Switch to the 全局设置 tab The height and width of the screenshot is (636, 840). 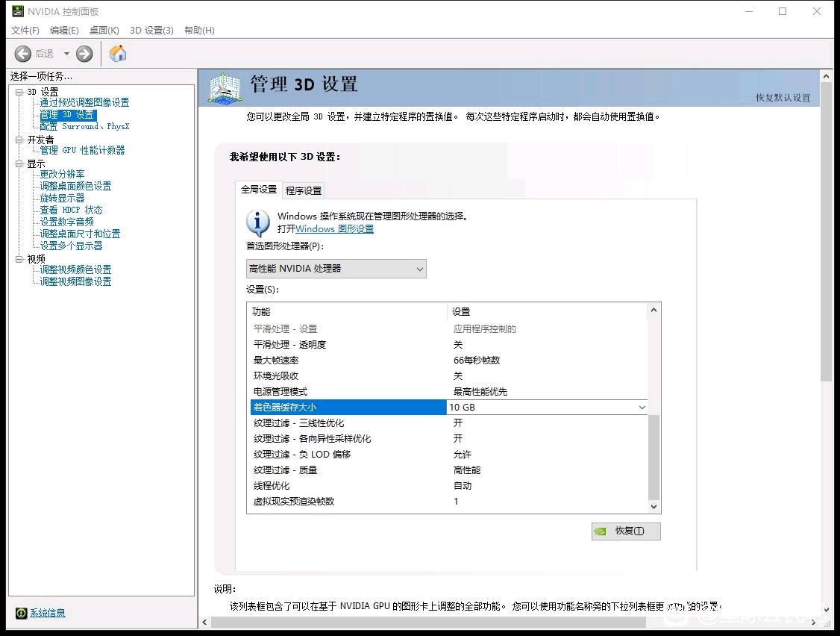pyautogui.click(x=259, y=190)
